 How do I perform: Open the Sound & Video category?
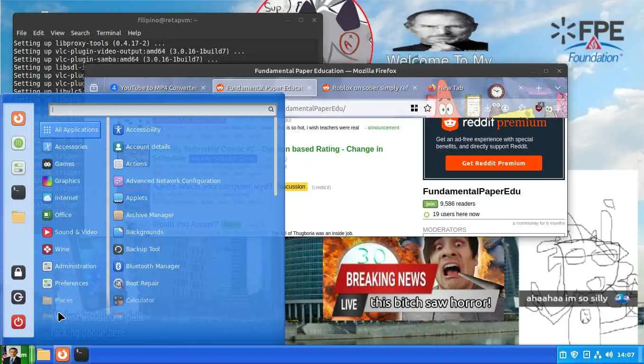(70, 232)
